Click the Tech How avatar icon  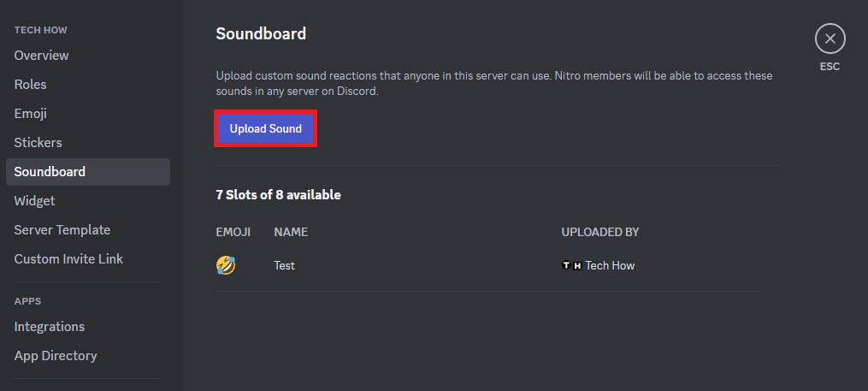[571, 265]
